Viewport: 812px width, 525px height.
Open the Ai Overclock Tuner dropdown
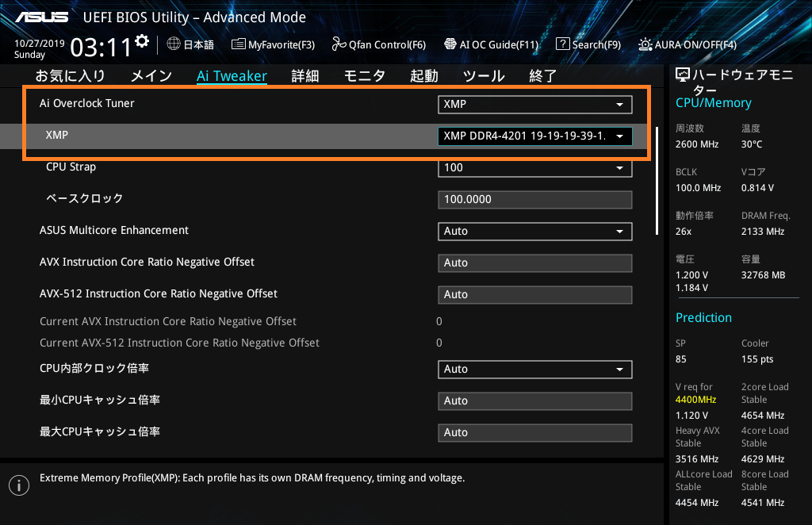click(535, 104)
